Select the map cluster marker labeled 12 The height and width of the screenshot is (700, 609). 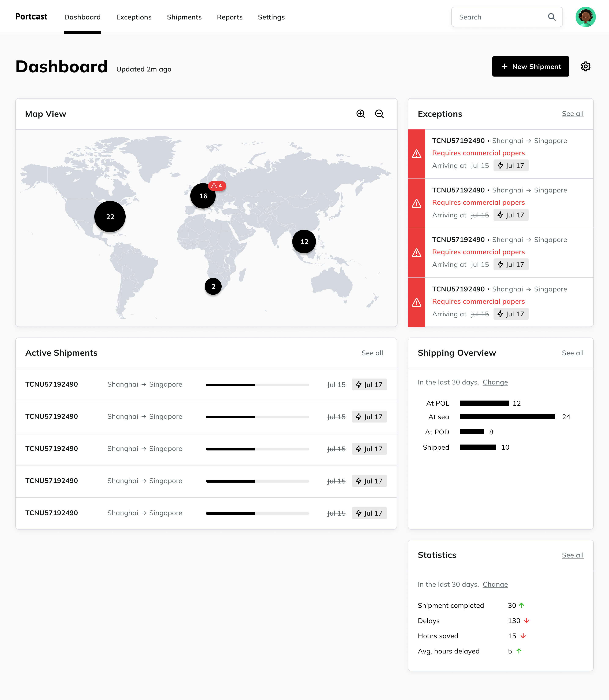point(304,242)
